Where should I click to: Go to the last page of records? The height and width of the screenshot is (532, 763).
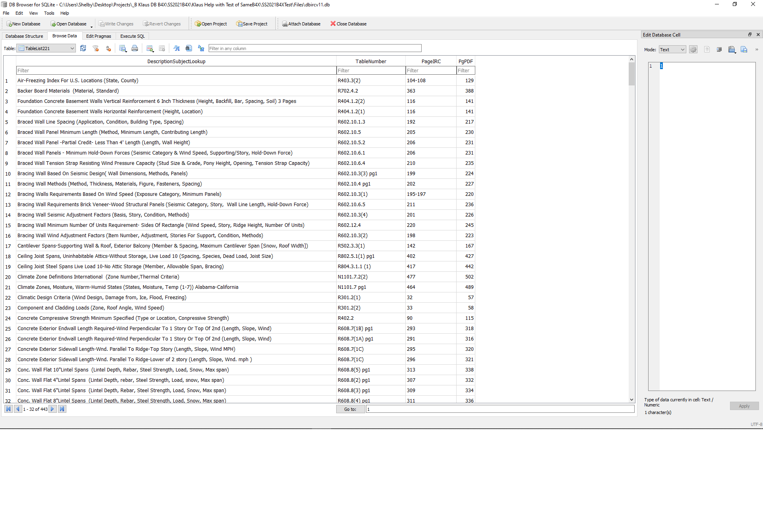click(62, 409)
